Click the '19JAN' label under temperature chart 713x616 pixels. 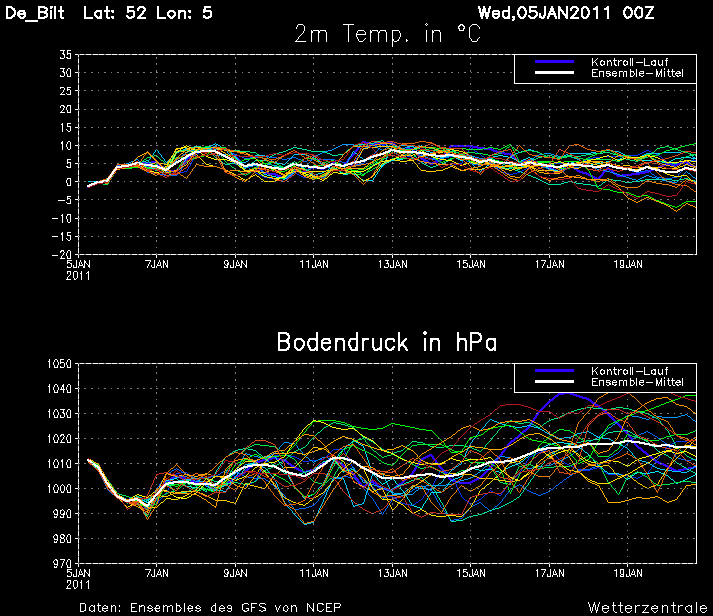pyautogui.click(x=628, y=264)
